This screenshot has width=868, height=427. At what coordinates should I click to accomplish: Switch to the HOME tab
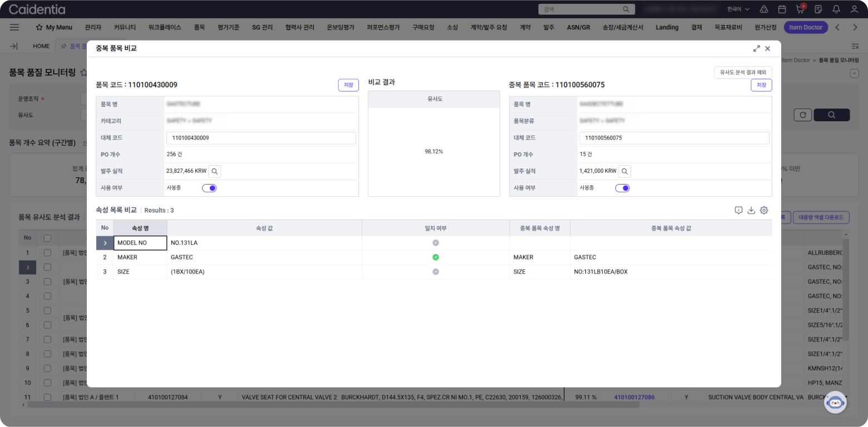(41, 46)
